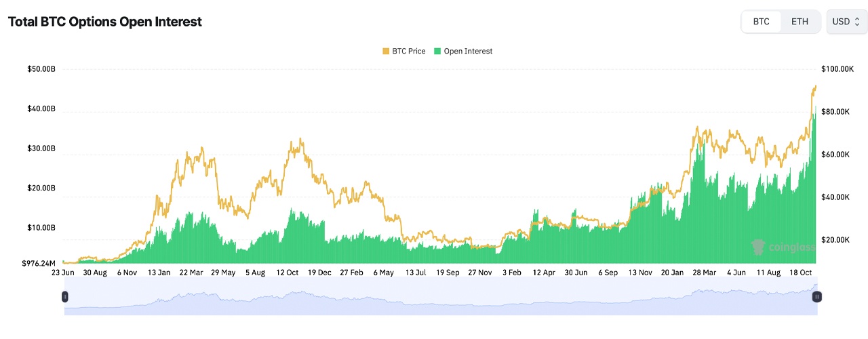Click the yellow BTC Price legend square
The height and width of the screenshot is (339, 868).
[387, 52]
